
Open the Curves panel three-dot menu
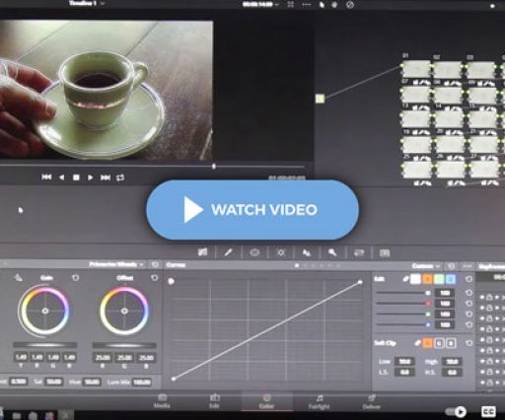468,265
